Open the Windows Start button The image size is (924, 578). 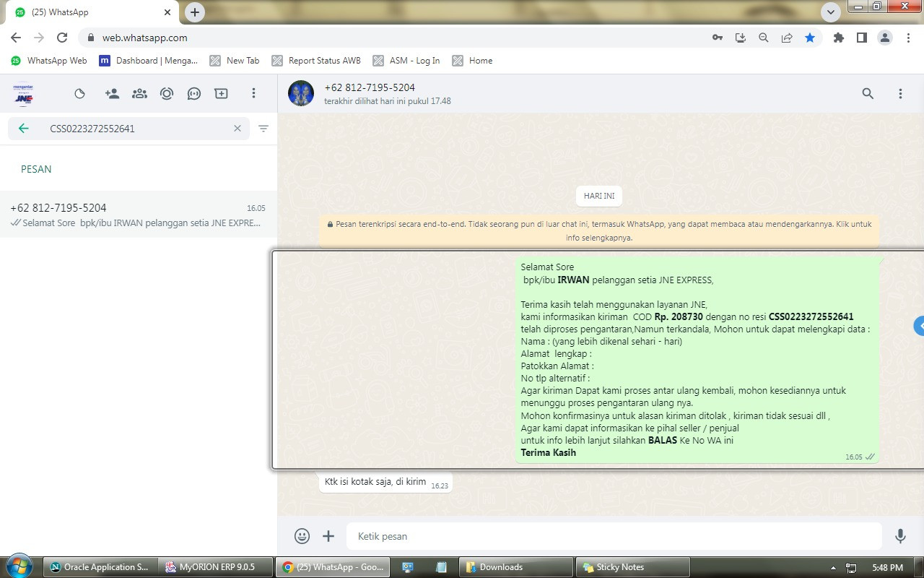19,566
